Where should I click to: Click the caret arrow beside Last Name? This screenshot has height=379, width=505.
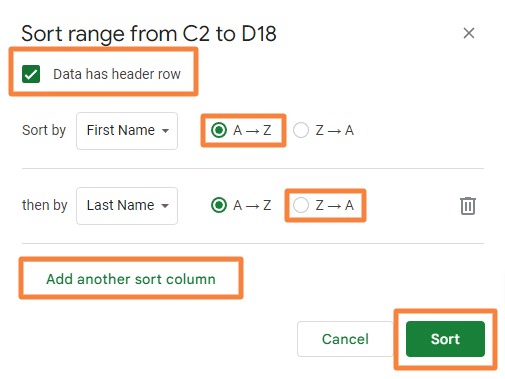(165, 206)
